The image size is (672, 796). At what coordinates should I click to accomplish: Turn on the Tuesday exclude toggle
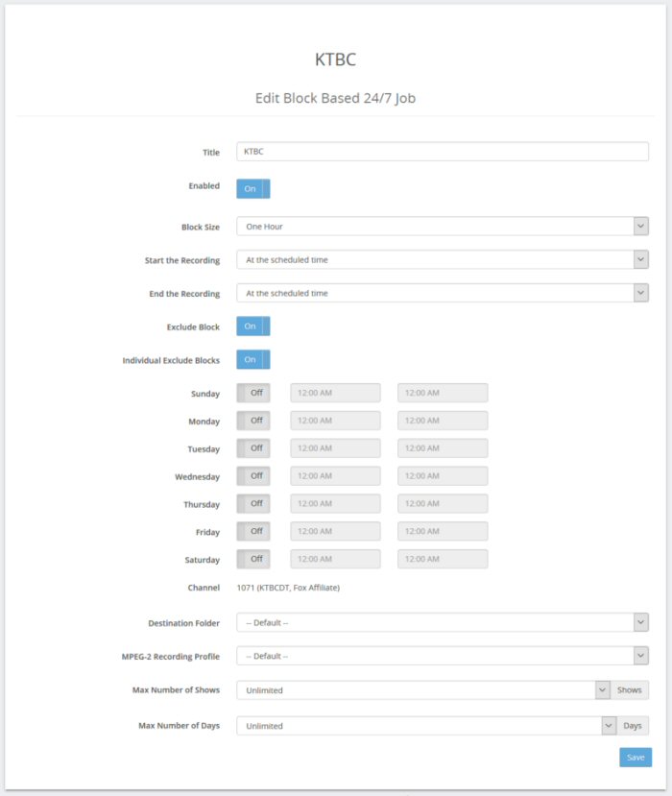coord(253,448)
